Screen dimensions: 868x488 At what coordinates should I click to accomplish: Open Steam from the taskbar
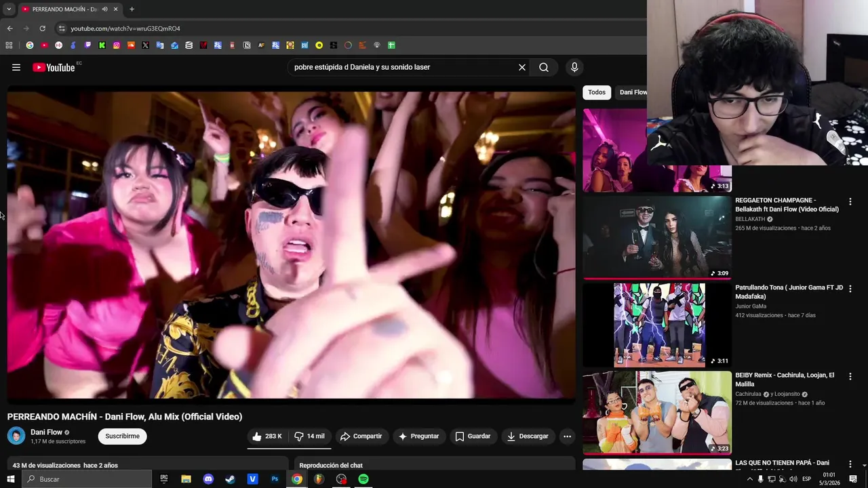click(230, 479)
